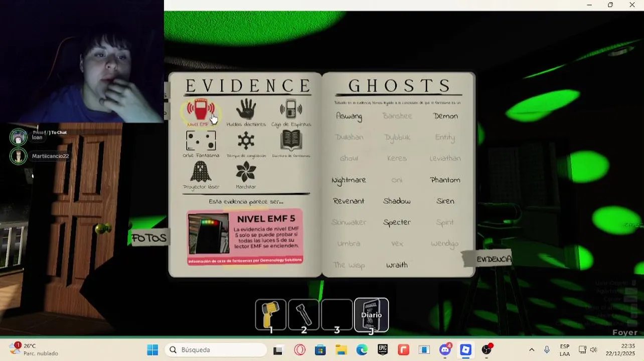Click player Martiicancio22 avatar

click(19, 156)
